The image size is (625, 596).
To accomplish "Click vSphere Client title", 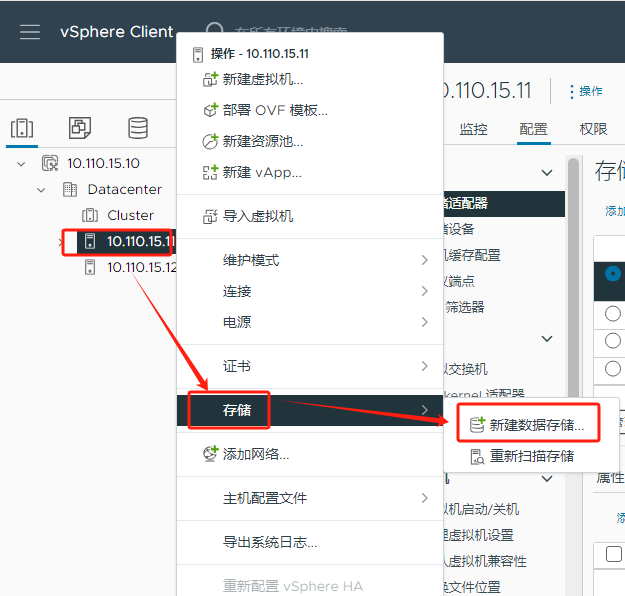I will click(x=116, y=32).
